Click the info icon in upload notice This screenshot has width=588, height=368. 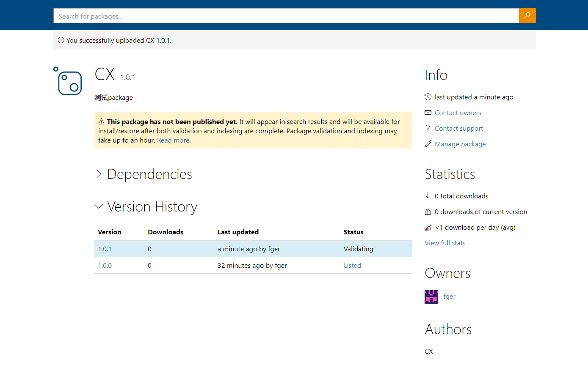click(61, 40)
